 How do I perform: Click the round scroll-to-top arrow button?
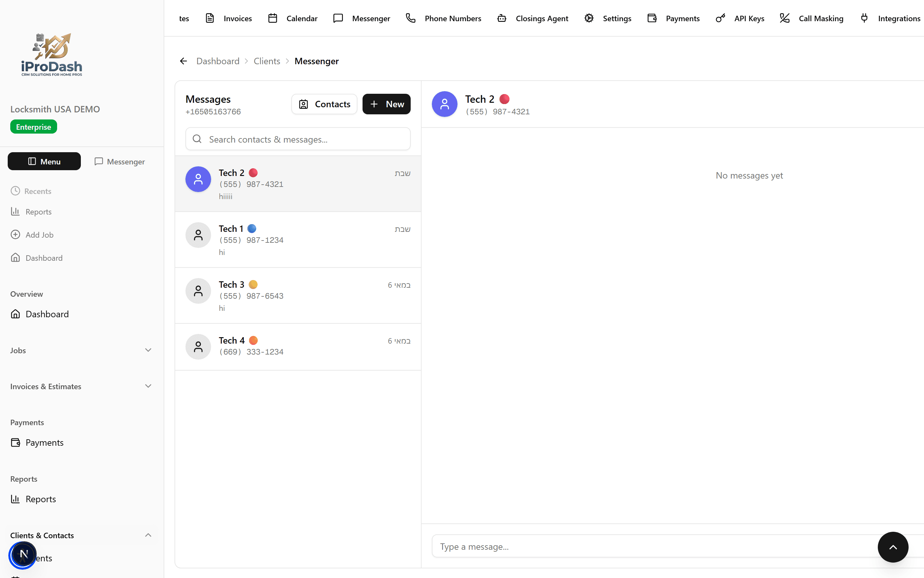893,547
